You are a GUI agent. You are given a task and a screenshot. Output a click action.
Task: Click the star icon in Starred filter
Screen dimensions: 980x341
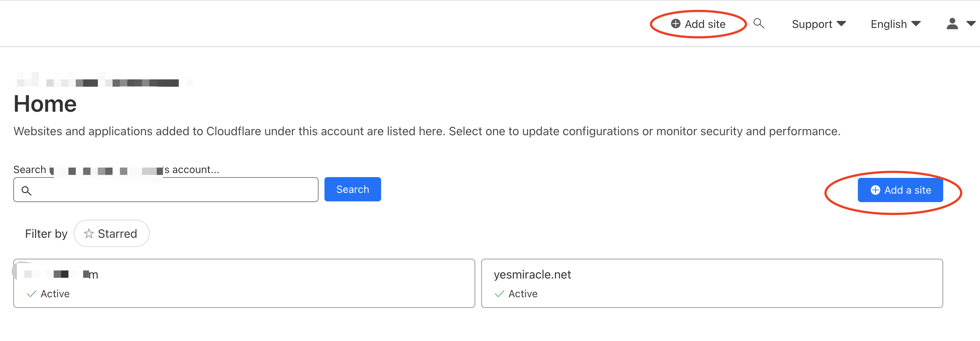pos(89,233)
